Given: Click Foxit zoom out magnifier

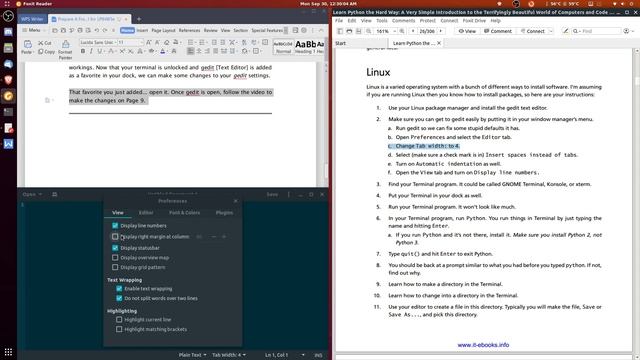Looking at the screenshot, I should pyautogui.click(x=369, y=31).
